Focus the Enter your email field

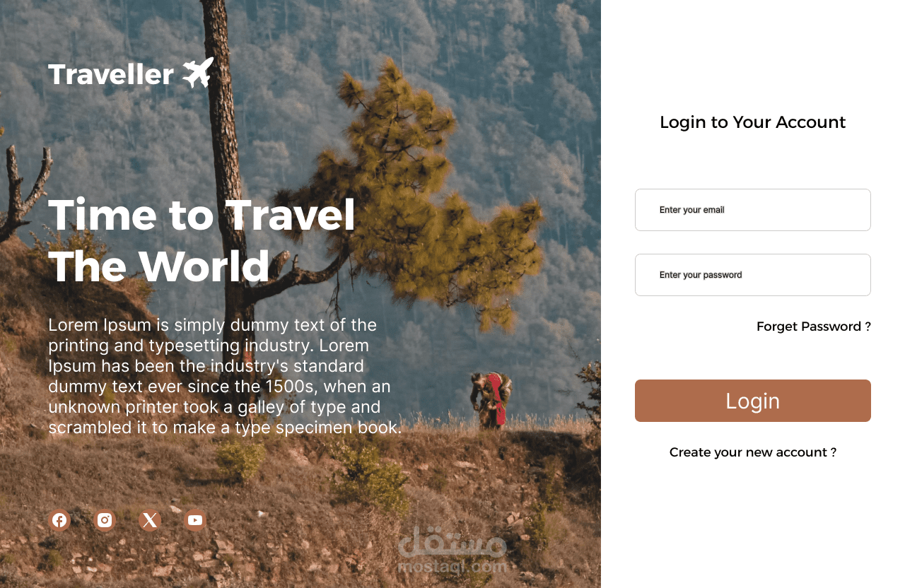coord(752,210)
